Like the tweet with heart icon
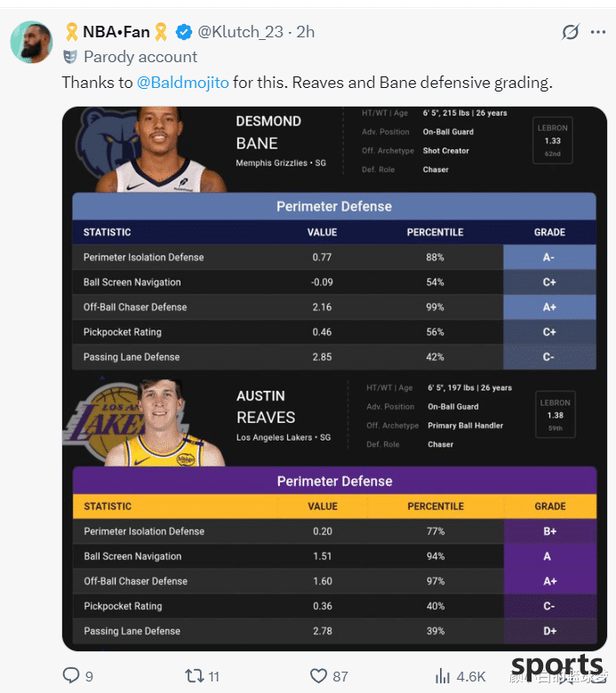The height and width of the screenshot is (693, 616). (318, 676)
